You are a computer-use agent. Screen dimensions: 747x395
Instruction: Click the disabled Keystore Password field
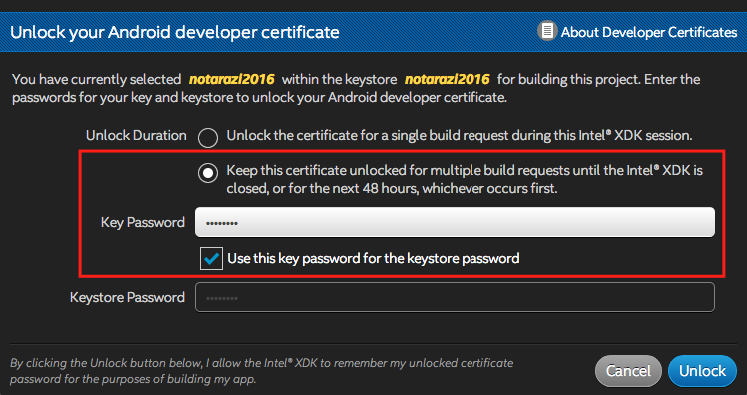point(454,297)
